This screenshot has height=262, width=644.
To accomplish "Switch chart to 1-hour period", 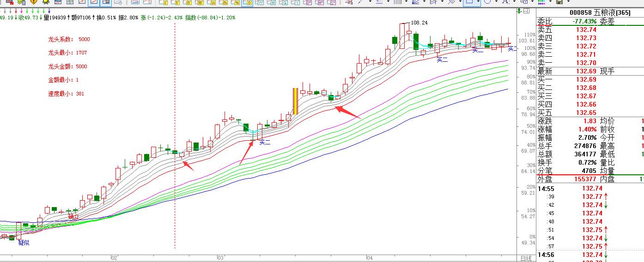I will click(212, 3).
